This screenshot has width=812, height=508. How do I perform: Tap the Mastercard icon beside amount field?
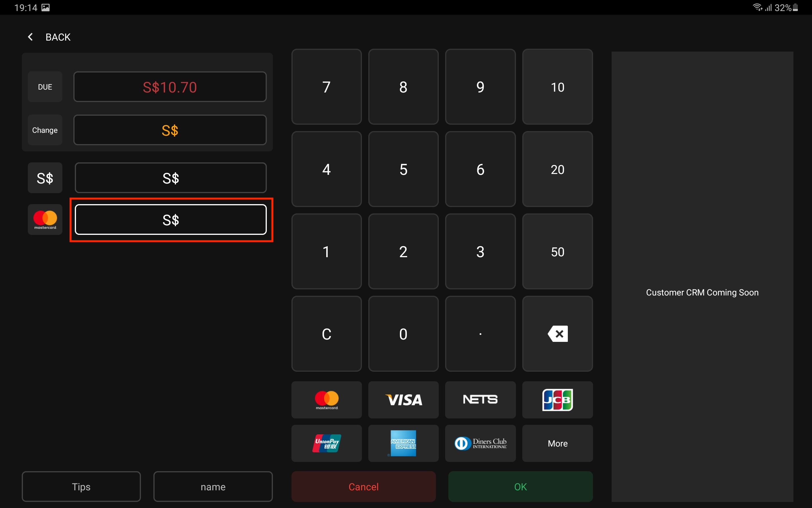pos(45,219)
